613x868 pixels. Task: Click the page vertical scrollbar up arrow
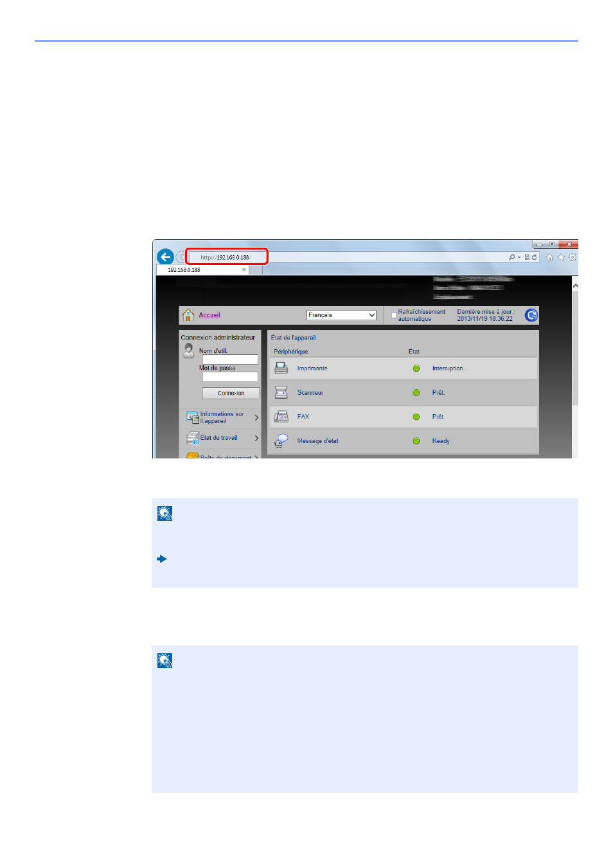click(575, 285)
